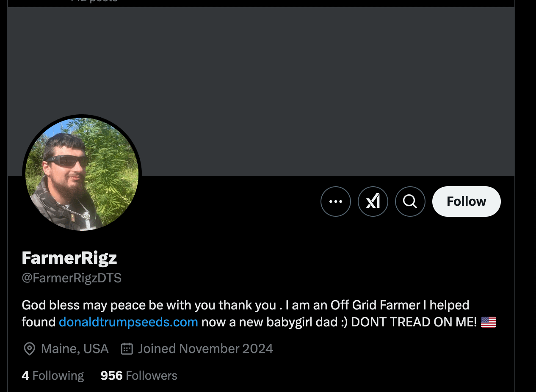The image size is (536, 392).
Task: Open the 956 Followers list
Action: tap(139, 375)
